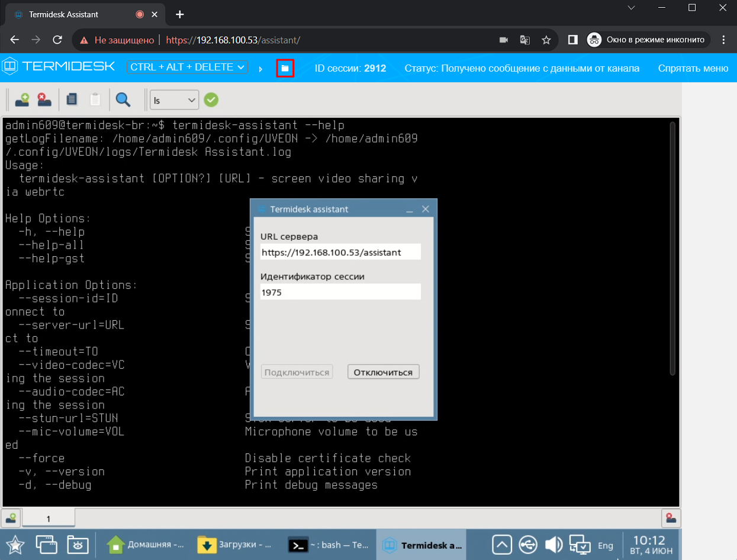Open the star start menu on remote taskbar
This screenshot has width=737, height=560.
(15, 545)
